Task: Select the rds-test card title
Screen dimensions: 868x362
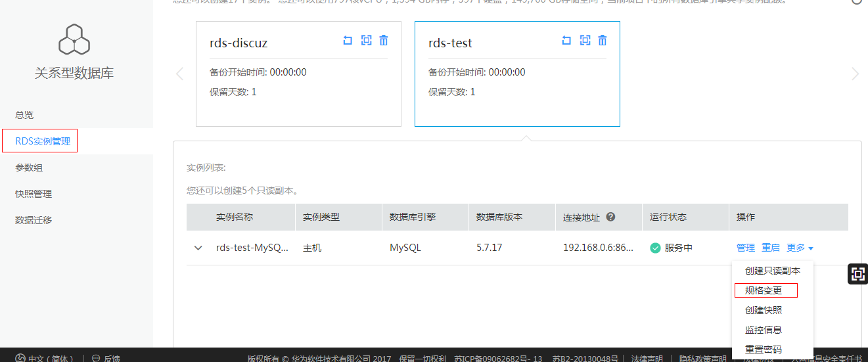Action: (450, 43)
